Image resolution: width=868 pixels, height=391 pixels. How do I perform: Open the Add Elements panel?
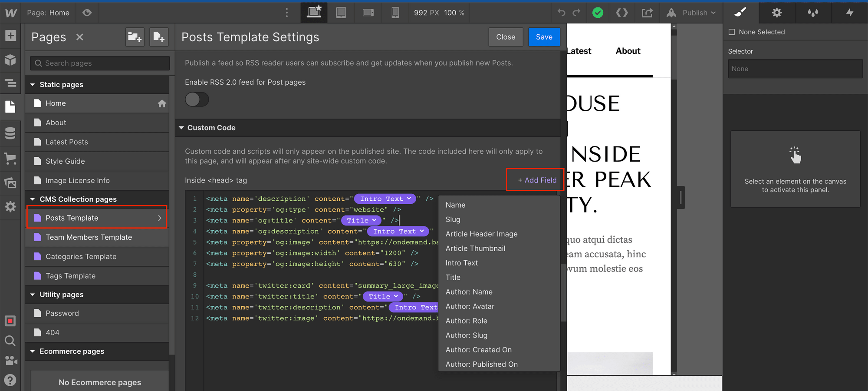point(10,36)
